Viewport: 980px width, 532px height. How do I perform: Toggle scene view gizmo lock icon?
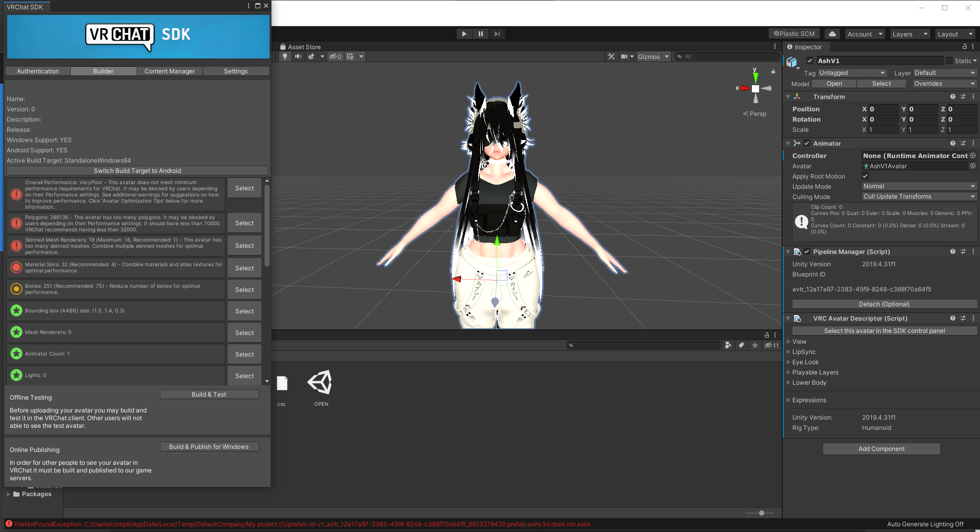click(x=773, y=71)
